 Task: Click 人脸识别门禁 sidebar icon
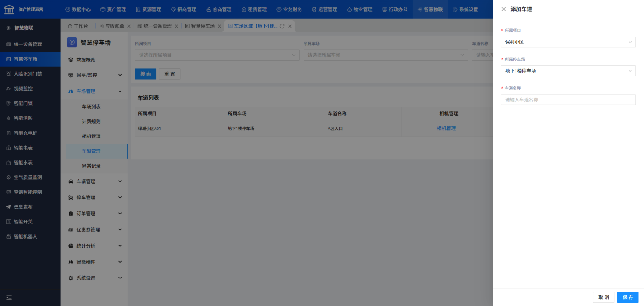point(9,74)
